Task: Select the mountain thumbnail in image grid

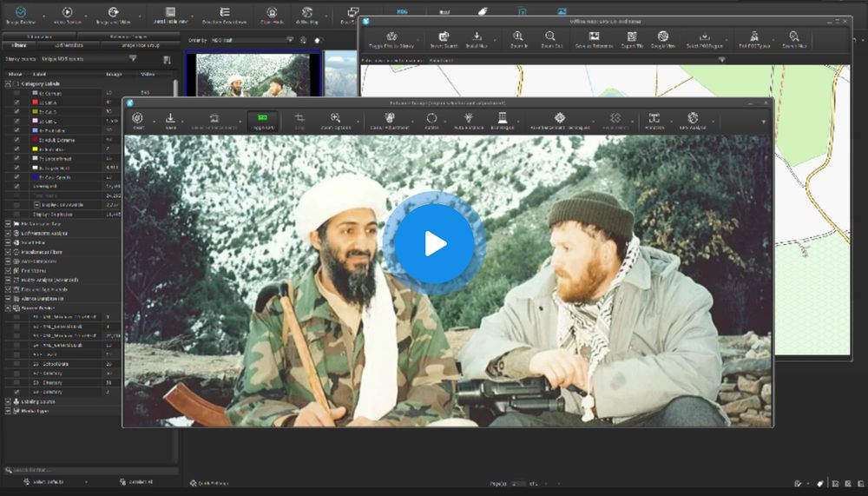Action: 340,74
